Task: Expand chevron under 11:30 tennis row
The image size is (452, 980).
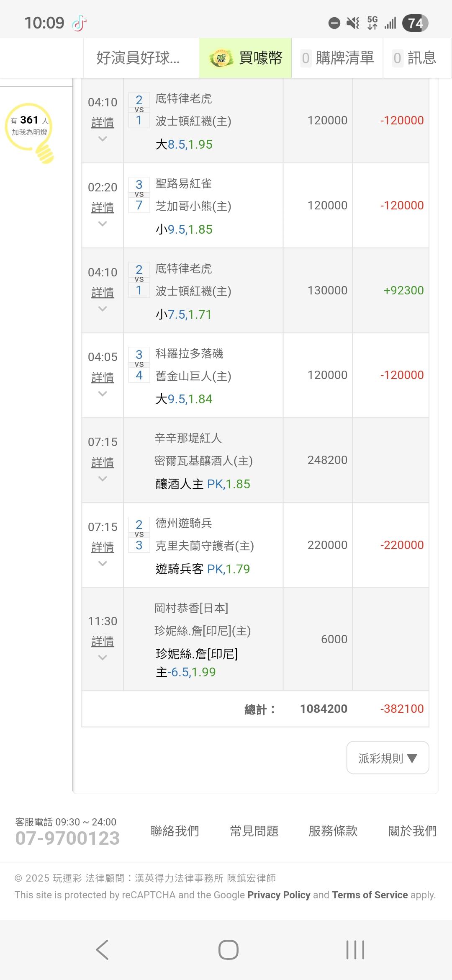Action: 103,658
